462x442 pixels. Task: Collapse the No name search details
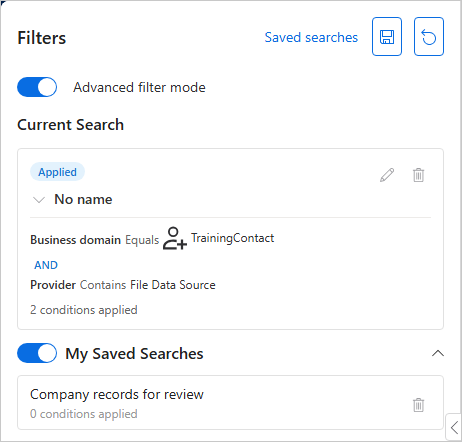39,200
